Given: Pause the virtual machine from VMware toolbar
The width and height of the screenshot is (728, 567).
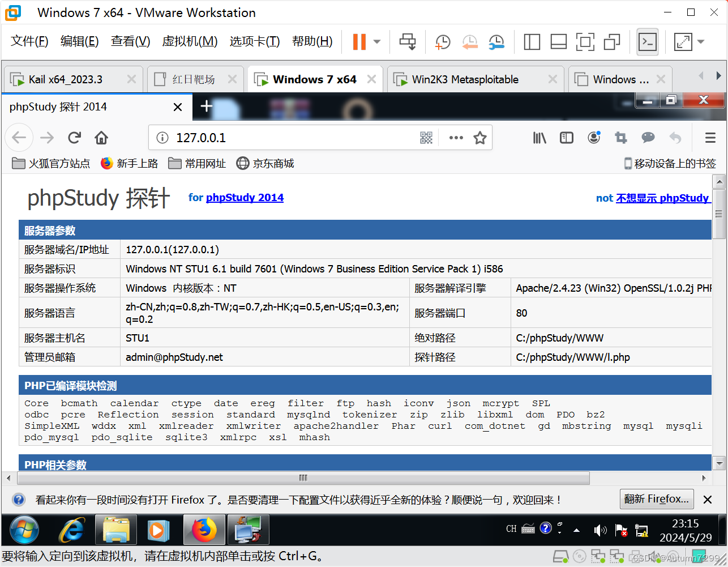Looking at the screenshot, I should (x=359, y=41).
